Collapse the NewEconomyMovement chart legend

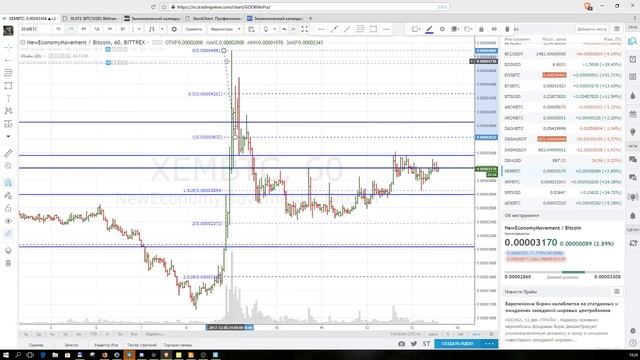click(x=23, y=42)
